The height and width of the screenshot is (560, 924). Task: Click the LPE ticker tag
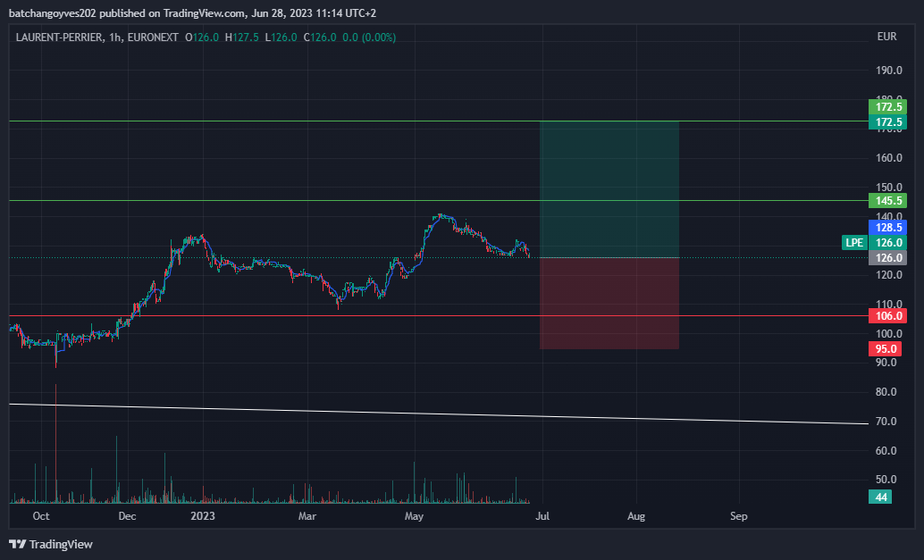tap(854, 243)
